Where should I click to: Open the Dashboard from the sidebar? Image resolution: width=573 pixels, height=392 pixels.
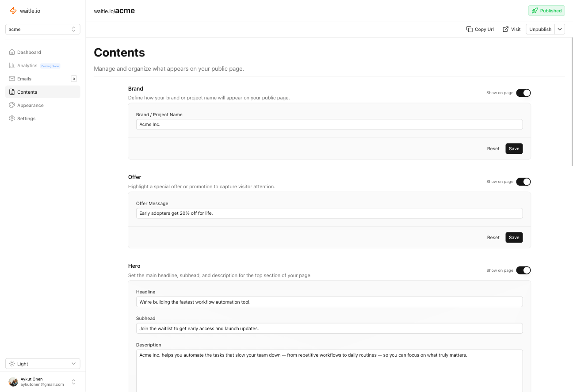[x=29, y=52]
